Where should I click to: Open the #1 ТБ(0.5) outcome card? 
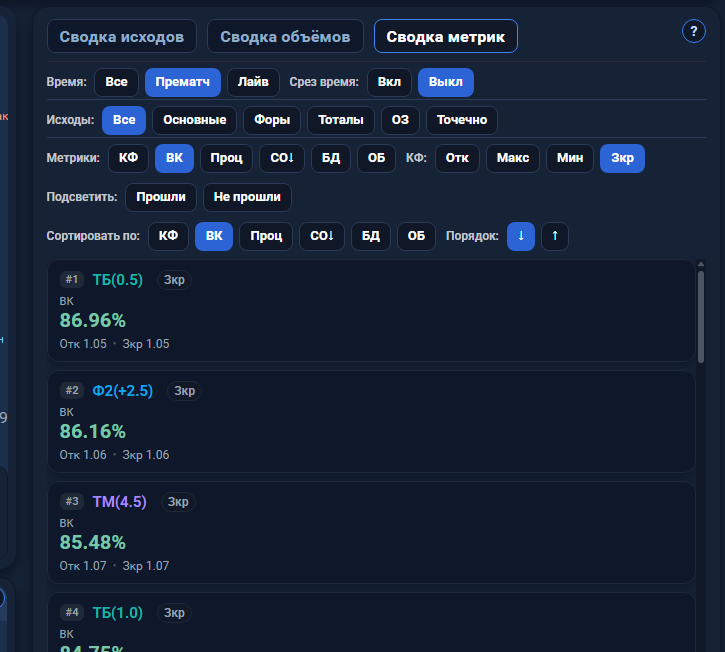tap(371, 311)
